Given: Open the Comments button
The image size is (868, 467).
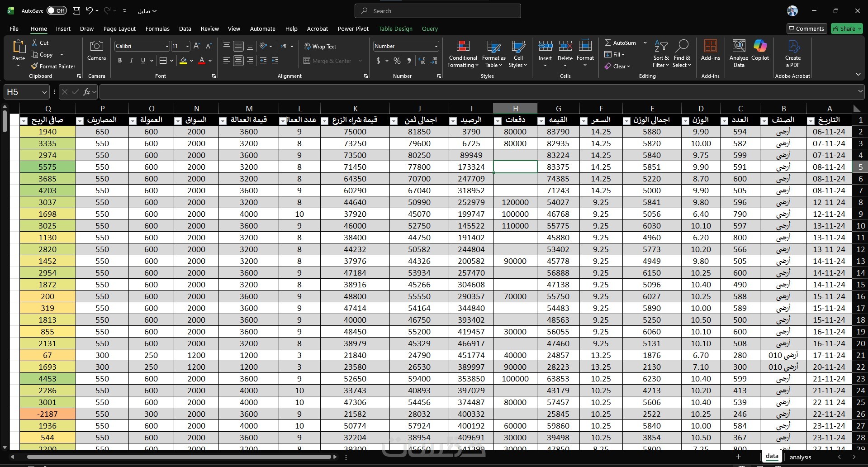Looking at the screenshot, I should [x=806, y=29].
